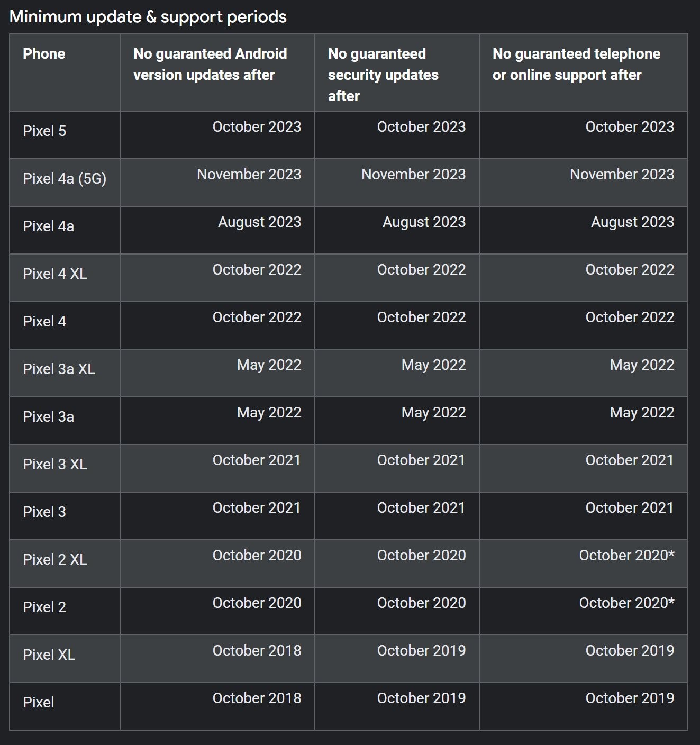Select the 'No guaranteed security updates after' header

pyautogui.click(x=383, y=75)
